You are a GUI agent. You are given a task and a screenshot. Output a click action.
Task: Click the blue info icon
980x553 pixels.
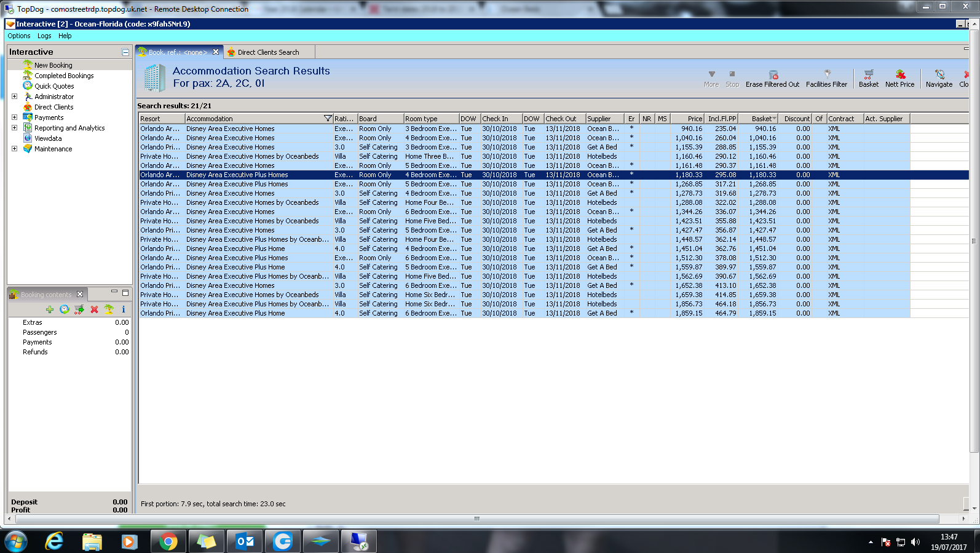(124, 309)
